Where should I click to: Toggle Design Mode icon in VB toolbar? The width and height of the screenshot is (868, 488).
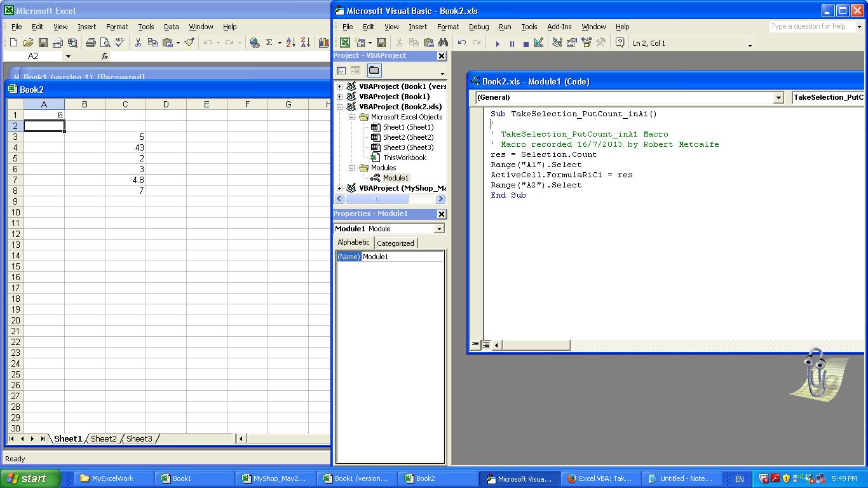click(539, 43)
